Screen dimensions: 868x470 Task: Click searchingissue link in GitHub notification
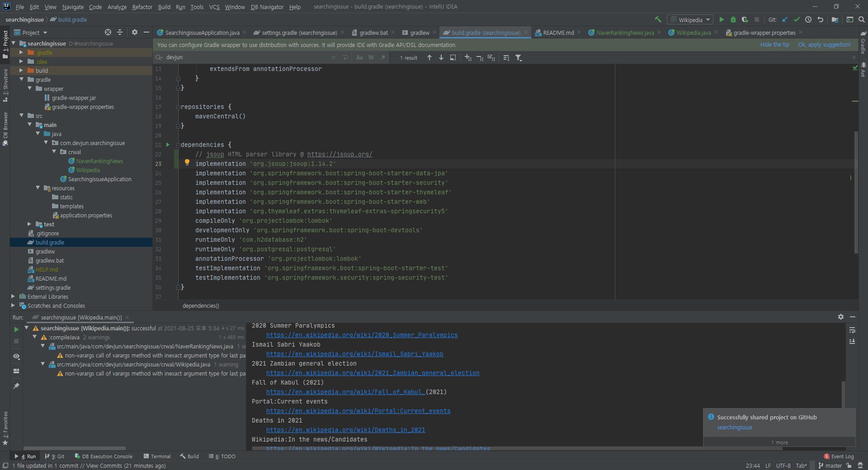(x=735, y=428)
